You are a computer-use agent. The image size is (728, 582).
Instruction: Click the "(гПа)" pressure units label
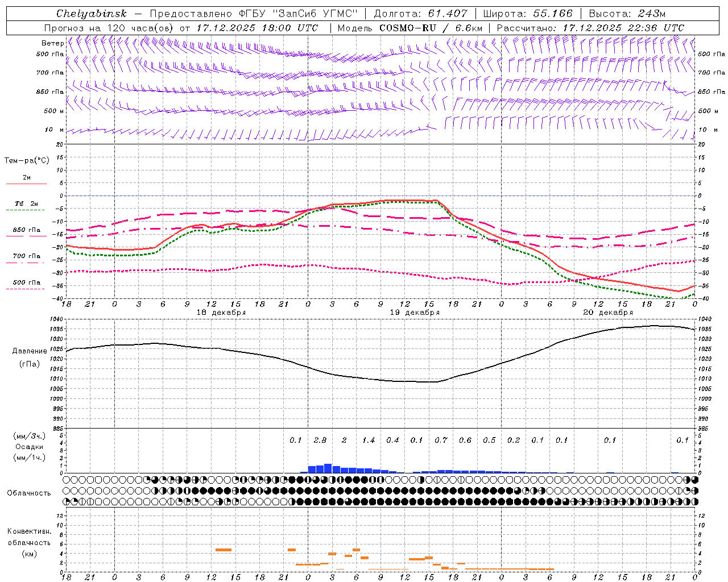point(30,364)
